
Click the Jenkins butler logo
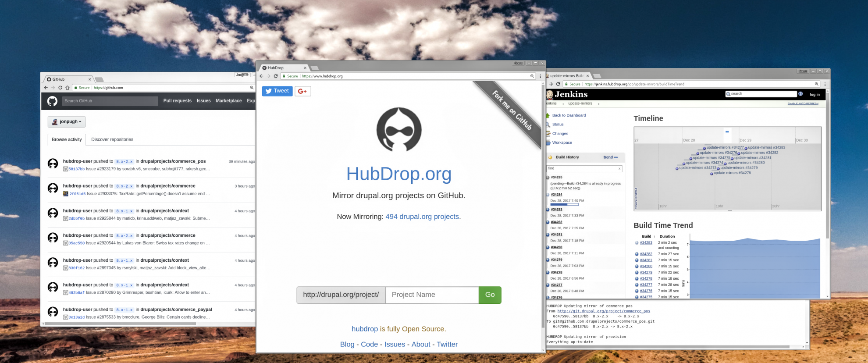click(x=549, y=94)
